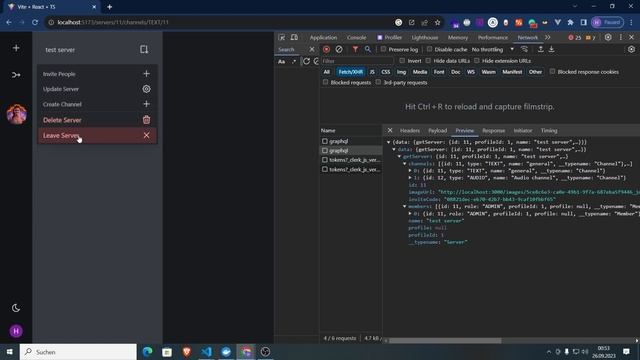
Task: Open Network panel settings gear
Action: (x=631, y=49)
